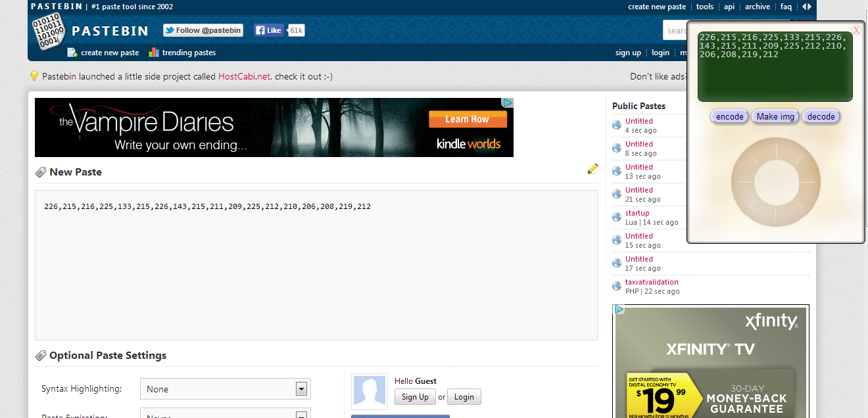Click the Xfinity TV advertisement
This screenshot has width=868, height=418.
click(711, 361)
